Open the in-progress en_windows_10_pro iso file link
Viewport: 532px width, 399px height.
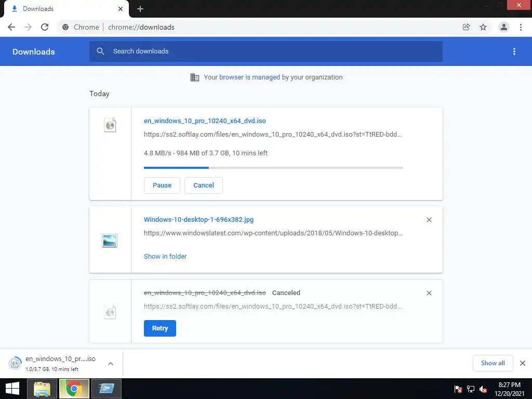tap(205, 121)
